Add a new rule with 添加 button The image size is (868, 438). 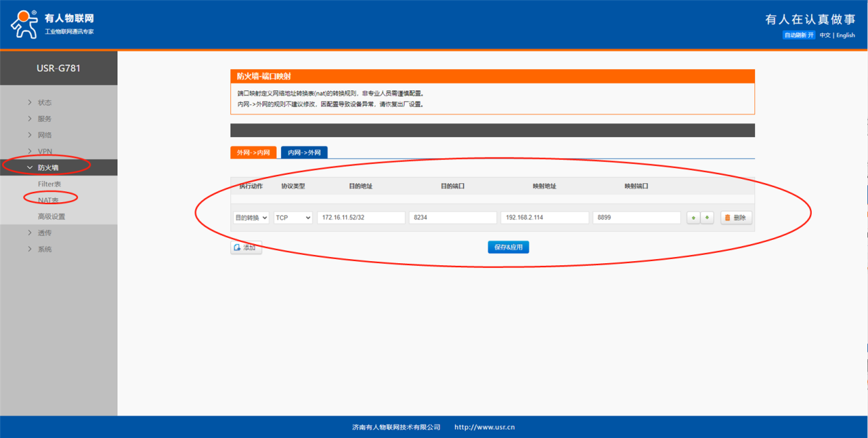point(246,247)
